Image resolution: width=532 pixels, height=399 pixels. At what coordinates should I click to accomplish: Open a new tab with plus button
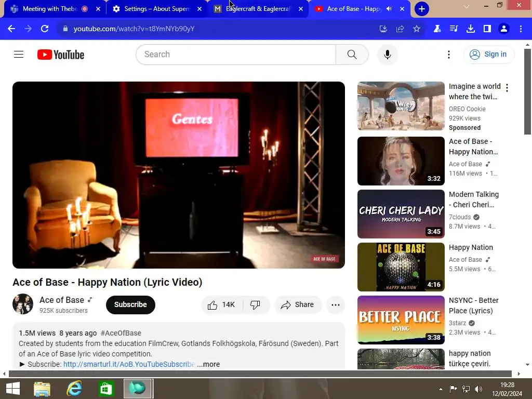pos(422,9)
